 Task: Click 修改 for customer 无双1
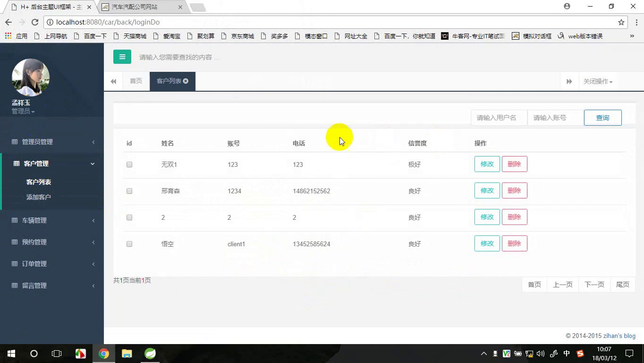(x=487, y=164)
